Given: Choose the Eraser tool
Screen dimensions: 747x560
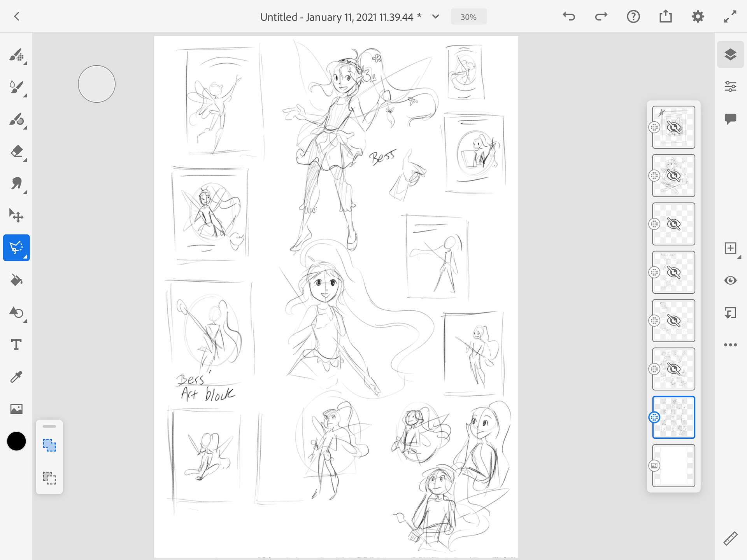Looking at the screenshot, I should pyautogui.click(x=16, y=151).
